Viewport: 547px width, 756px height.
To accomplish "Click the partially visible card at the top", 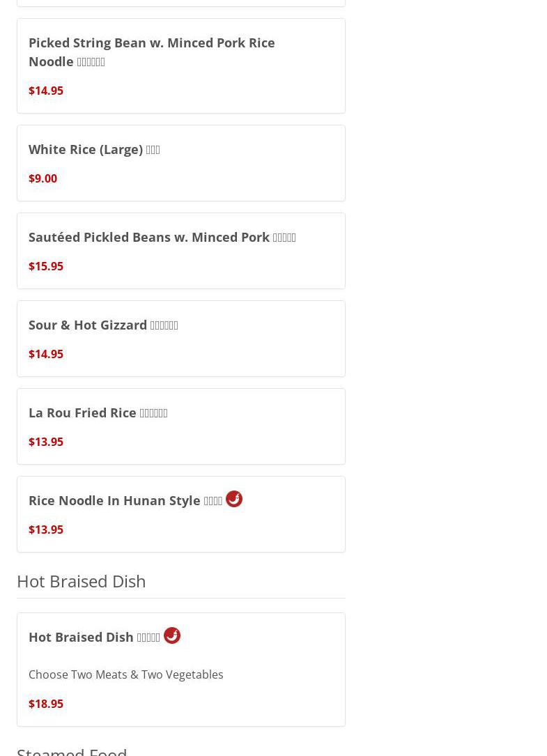I will [180, 3].
